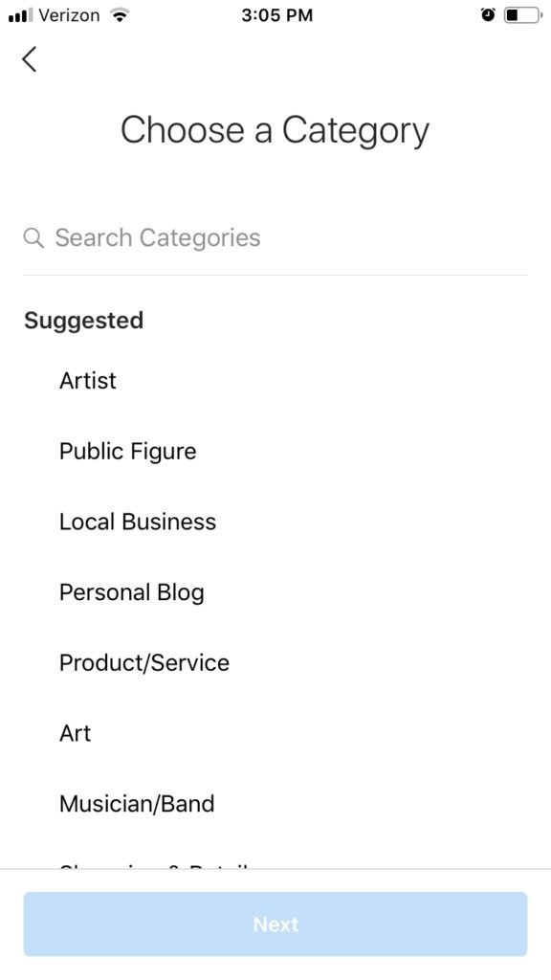Click the battery indicator icon
This screenshot has width=551, height=980.
521,14
